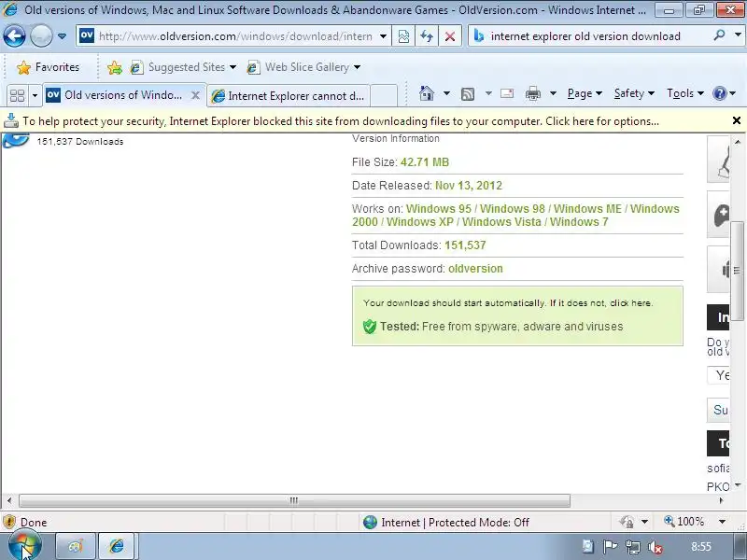
Task: Click the vertical scrollbar up arrow
Action: (x=738, y=142)
